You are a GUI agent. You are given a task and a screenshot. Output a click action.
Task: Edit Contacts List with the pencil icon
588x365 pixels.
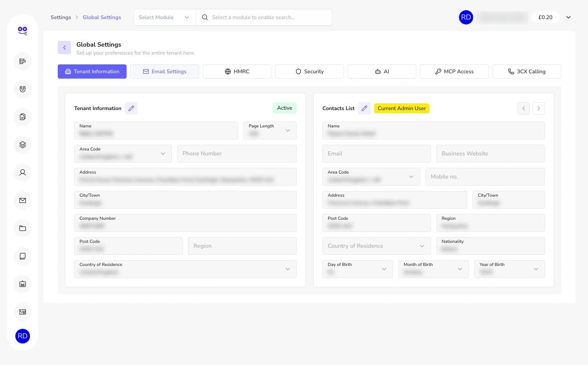364,108
